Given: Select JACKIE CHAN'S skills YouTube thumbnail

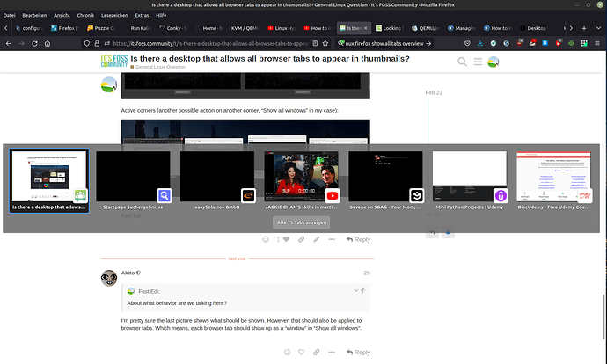Looking at the screenshot, I should pyautogui.click(x=301, y=180).
